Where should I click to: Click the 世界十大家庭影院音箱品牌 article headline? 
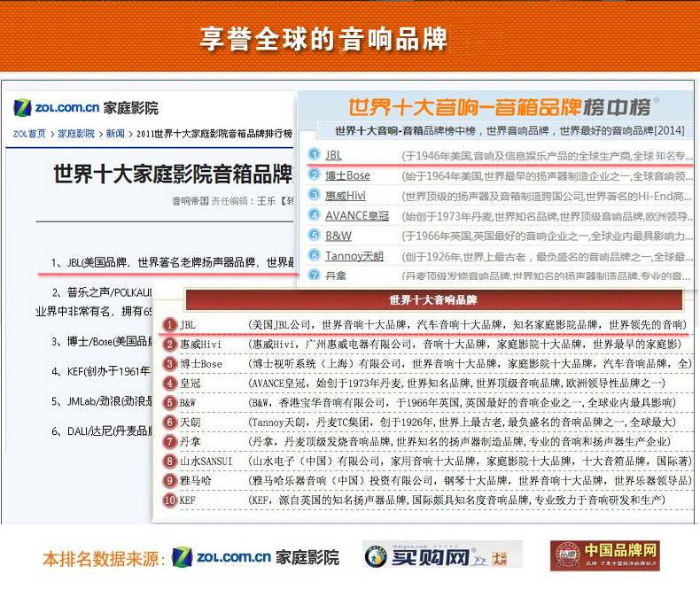[x=173, y=174]
